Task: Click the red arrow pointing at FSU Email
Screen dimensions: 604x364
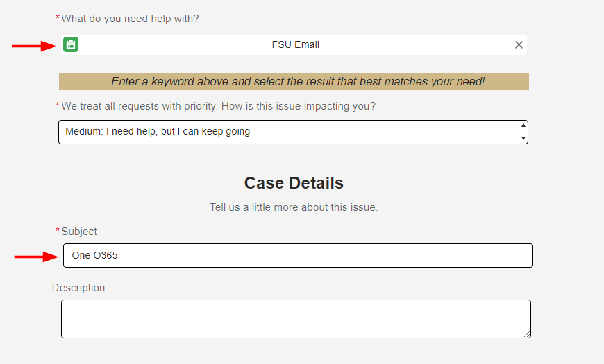Action: 35,46
